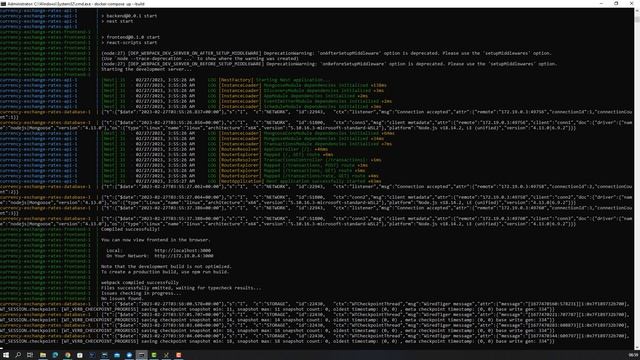Minimize the docker-compose command window
The height and width of the screenshot is (360, 640).
coord(601,3)
